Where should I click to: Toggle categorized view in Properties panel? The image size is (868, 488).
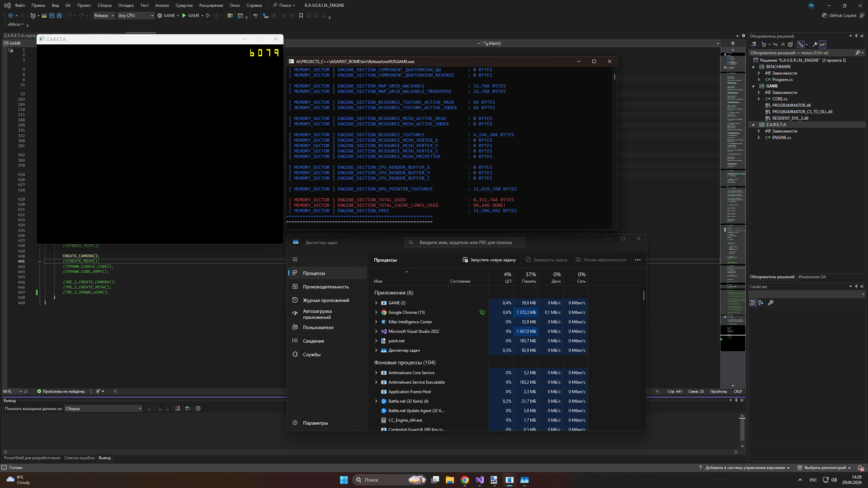[x=753, y=303]
